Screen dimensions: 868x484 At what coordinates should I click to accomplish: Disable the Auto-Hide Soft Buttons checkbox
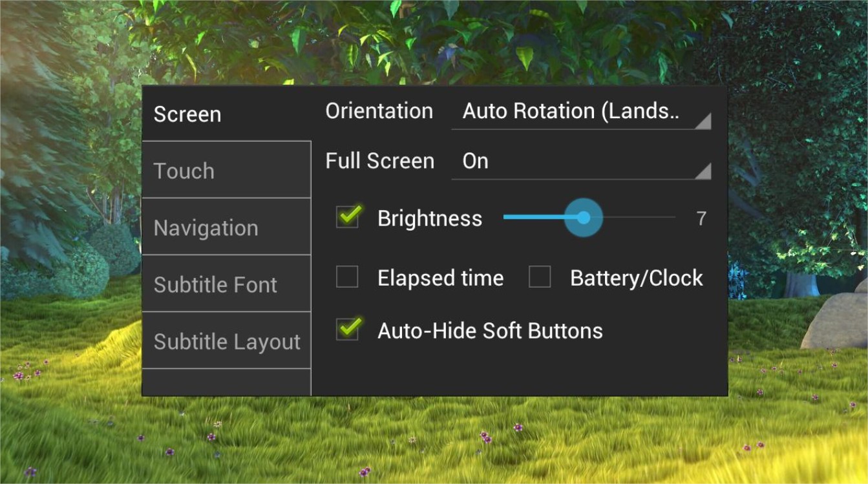pos(347,330)
